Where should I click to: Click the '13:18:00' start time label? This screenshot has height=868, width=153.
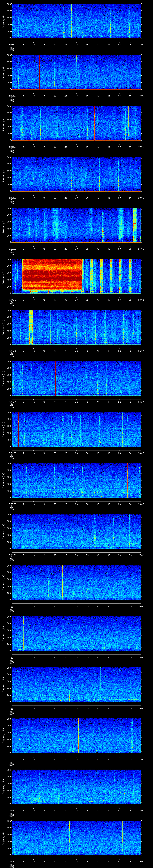(12, 146)
